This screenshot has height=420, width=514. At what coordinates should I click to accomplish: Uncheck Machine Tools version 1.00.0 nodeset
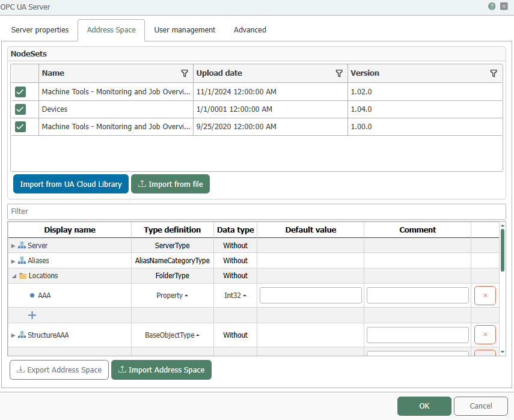[20, 126]
